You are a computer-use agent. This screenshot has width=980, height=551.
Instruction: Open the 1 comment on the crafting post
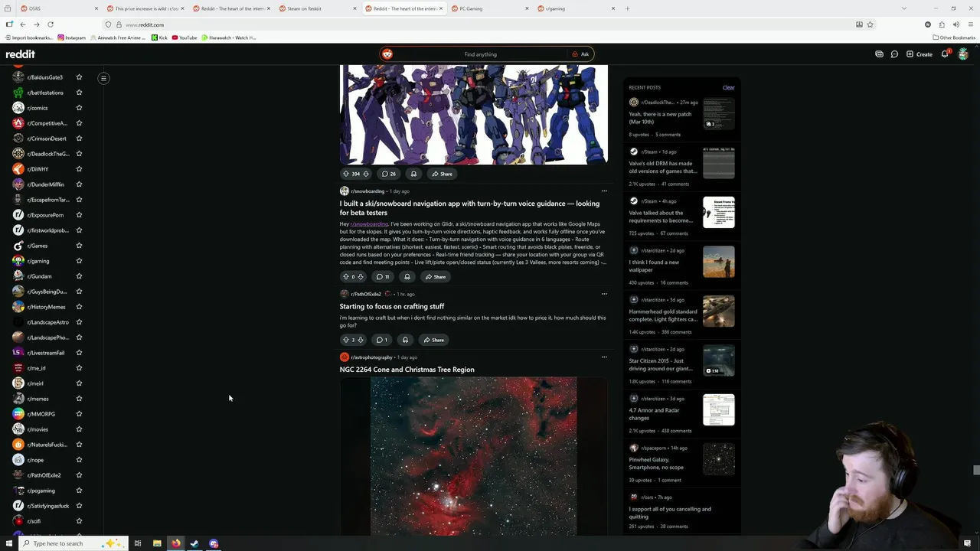[381, 340]
